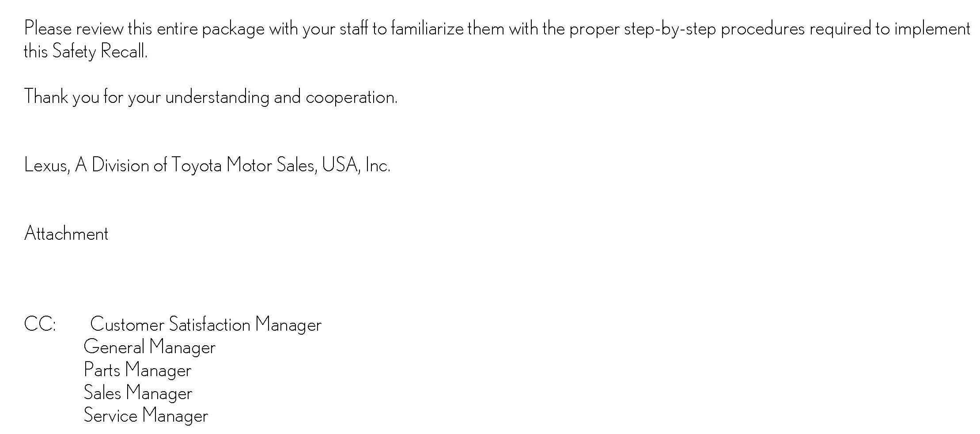Click 'Parts Manager' in the CC list

(x=138, y=370)
